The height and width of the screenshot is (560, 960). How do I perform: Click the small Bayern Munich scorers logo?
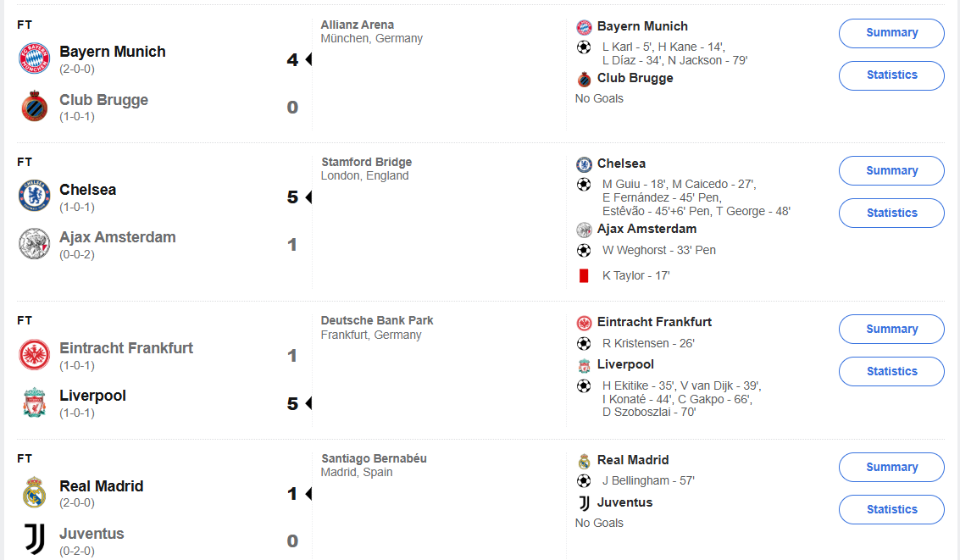584,27
